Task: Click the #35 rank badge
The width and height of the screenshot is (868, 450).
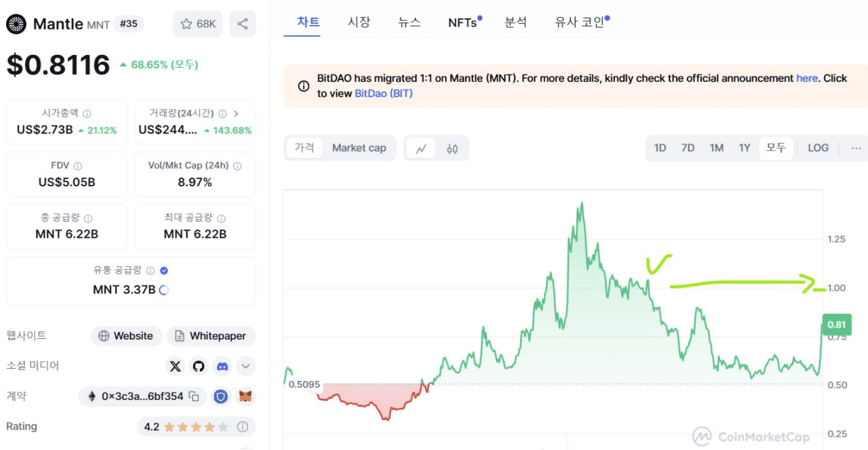Action: point(128,24)
